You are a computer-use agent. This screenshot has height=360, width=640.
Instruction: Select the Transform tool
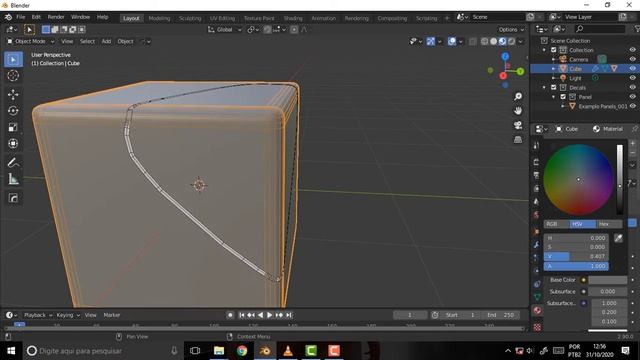[x=13, y=143]
